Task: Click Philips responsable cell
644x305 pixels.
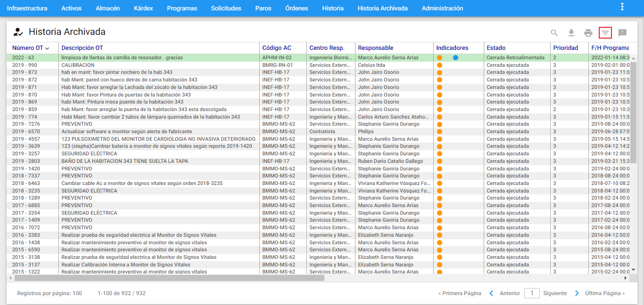Action: 366,132
